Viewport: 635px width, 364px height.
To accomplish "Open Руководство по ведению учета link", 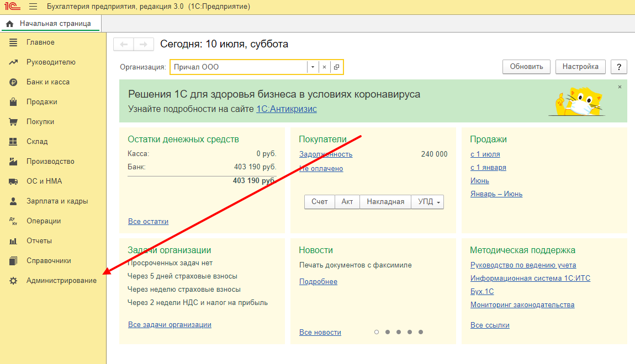I will click(523, 265).
